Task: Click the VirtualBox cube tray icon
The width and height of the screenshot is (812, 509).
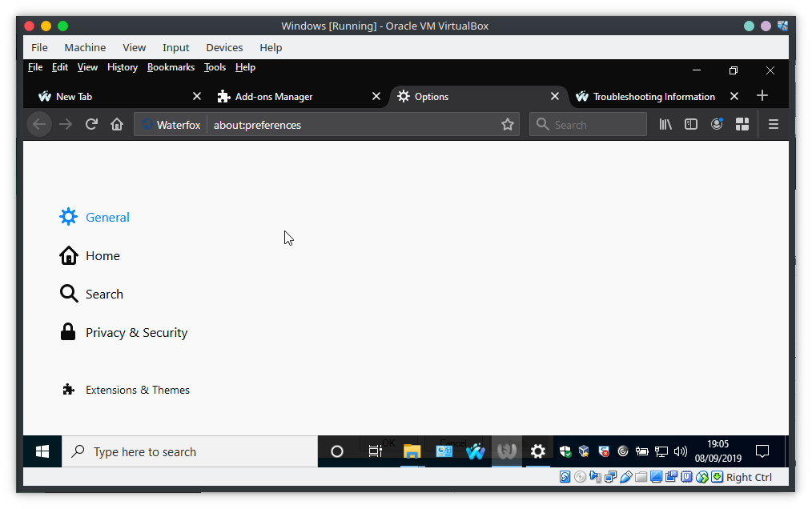Action: click(x=584, y=451)
